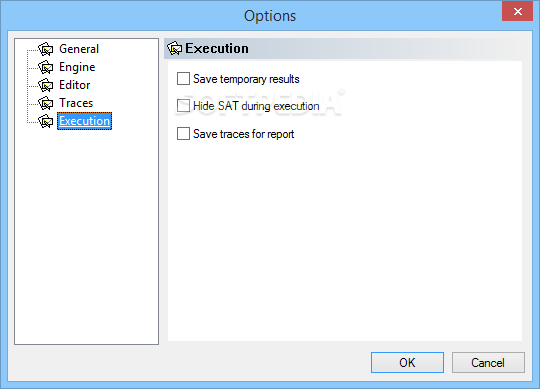This screenshot has height=389, width=540.
Task: Click the icon beside Traces
Action: 46,103
